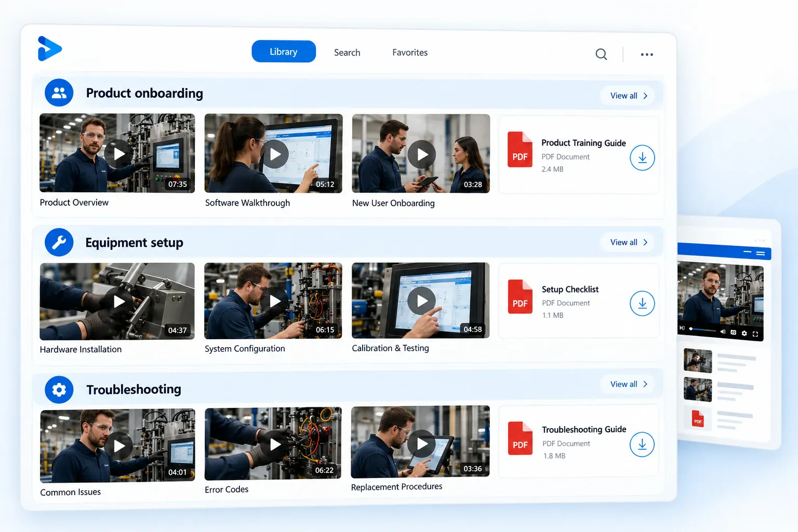Screen dimensions: 798x532
Task: Download the Setup Checklist PDF
Action: point(642,303)
